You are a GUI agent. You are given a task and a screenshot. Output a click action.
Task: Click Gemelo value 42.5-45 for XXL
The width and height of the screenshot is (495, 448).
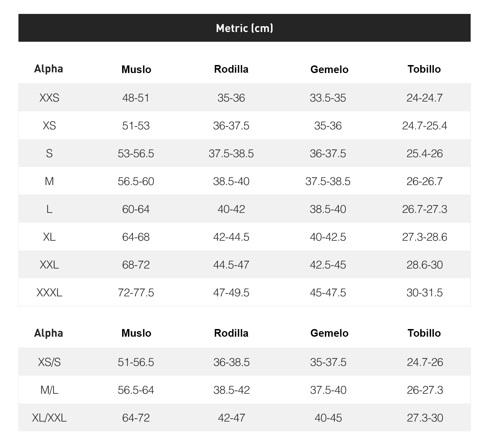(328, 265)
